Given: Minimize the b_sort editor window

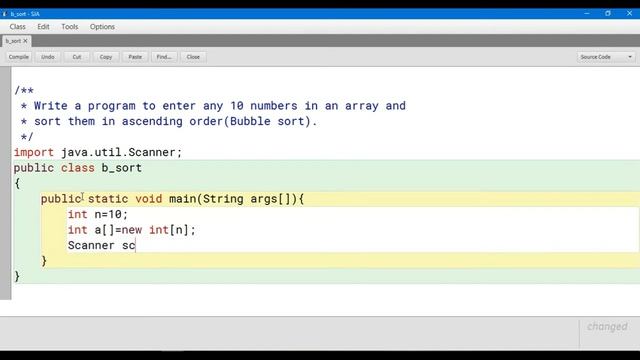Looking at the screenshot, I should pos(587,13).
